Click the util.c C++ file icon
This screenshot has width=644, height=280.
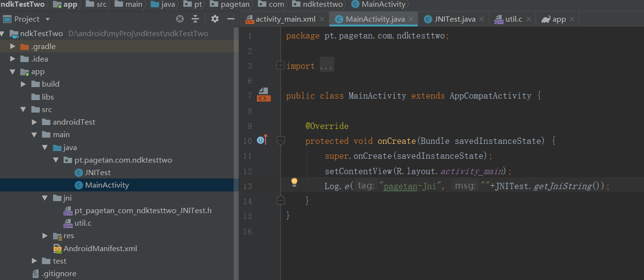(x=68, y=223)
